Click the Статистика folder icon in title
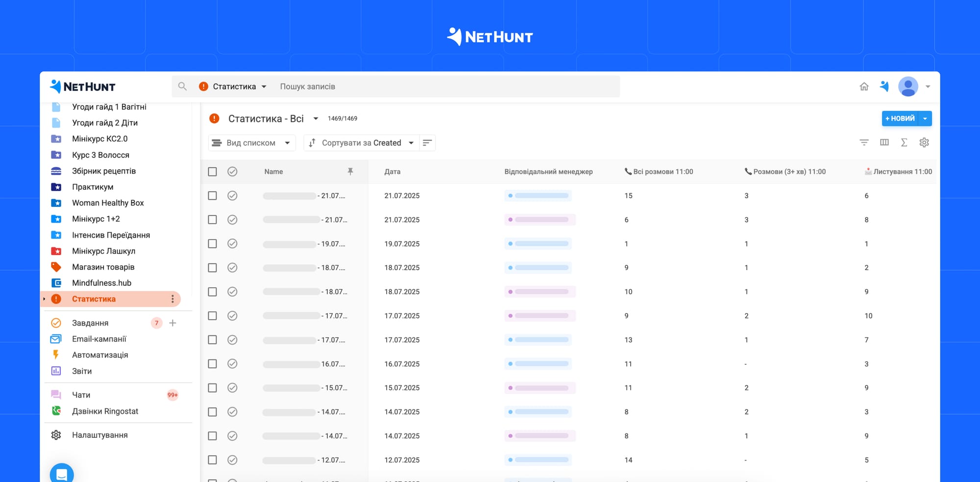980x482 pixels. pos(214,118)
